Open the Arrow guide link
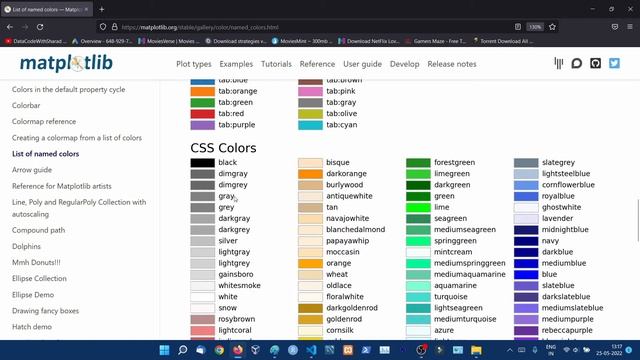The image size is (640, 360). coord(32,170)
